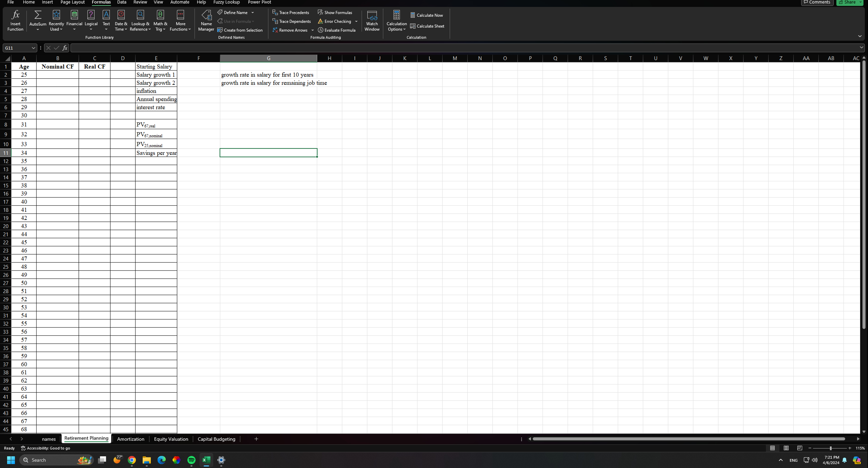Open the Calculation Options dropdown
The image size is (868, 468).
(396, 21)
